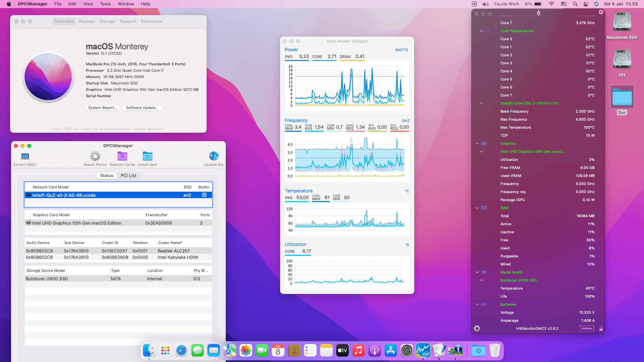Collapse the Core Temperatures section

(x=482, y=31)
